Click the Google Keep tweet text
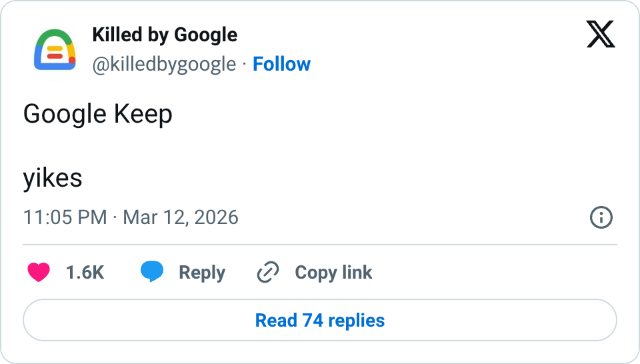640x364 pixels. pyautogui.click(x=98, y=115)
